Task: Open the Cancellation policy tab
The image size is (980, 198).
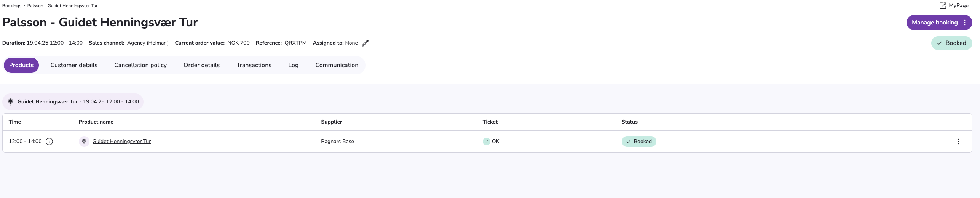Action: (140, 65)
